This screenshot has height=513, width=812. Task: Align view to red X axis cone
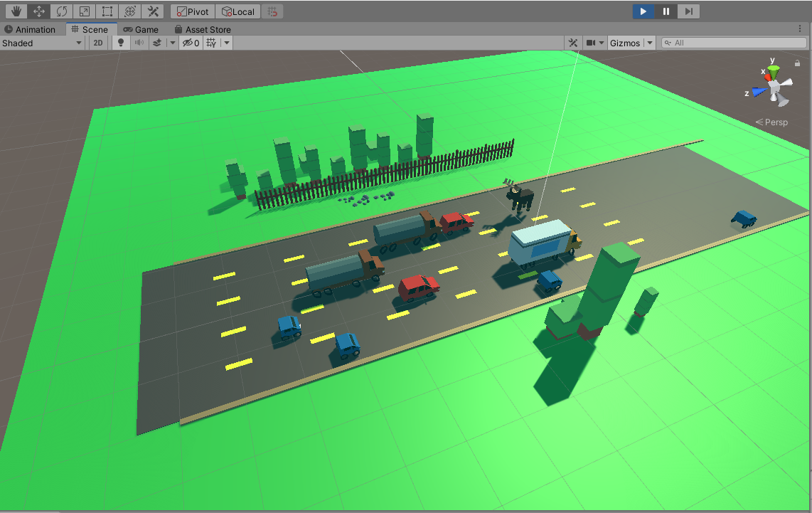(x=768, y=78)
